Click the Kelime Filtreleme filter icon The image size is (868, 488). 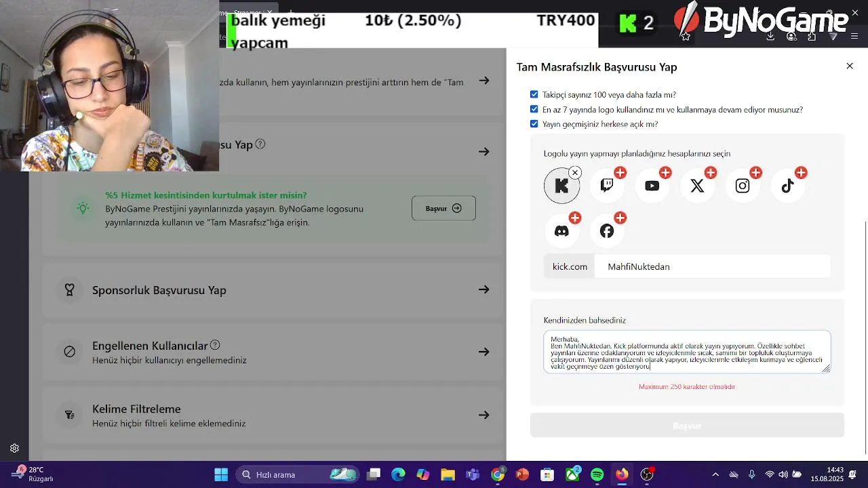(69, 415)
